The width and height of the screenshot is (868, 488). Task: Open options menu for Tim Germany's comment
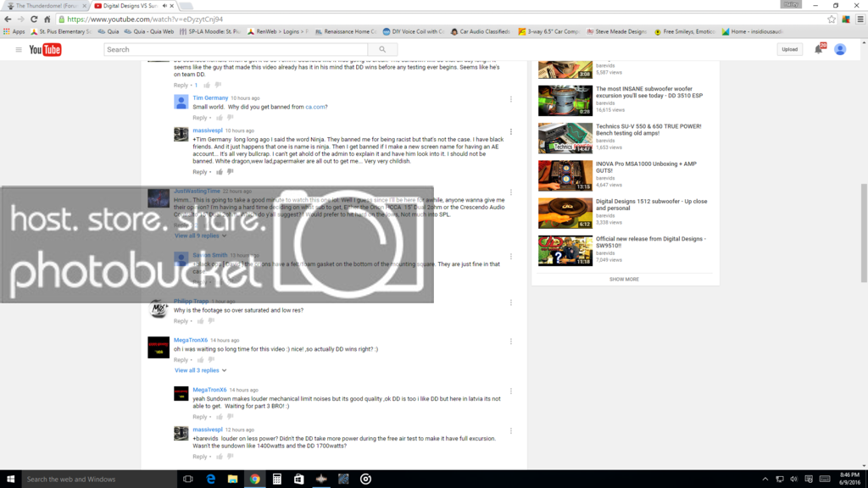click(511, 99)
